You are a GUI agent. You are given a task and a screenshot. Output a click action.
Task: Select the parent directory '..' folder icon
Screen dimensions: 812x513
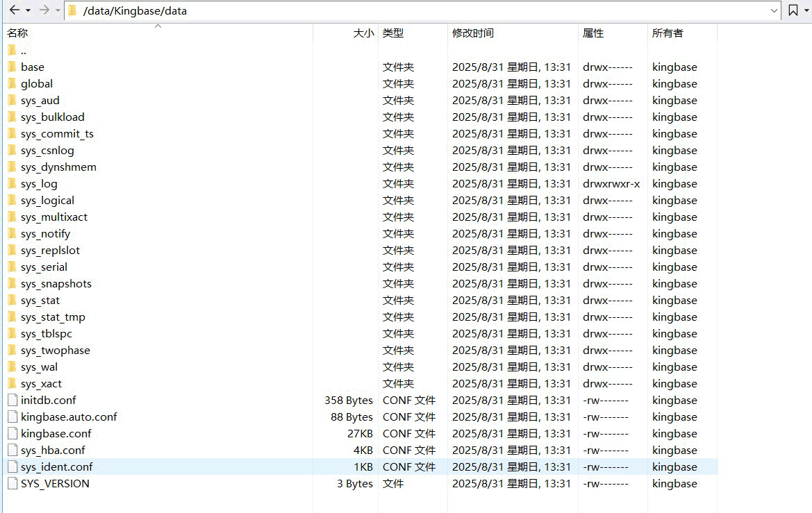(13, 50)
